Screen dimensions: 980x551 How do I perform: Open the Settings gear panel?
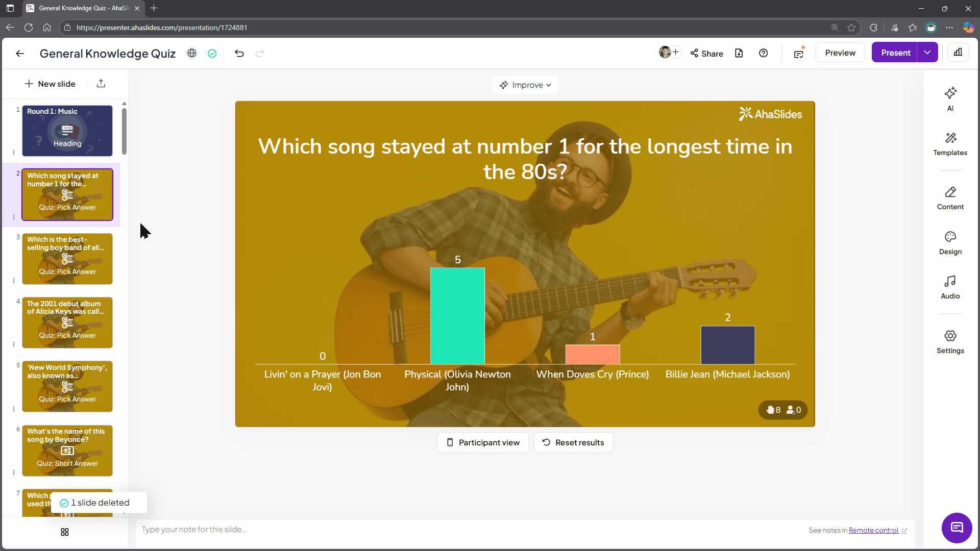[950, 341]
